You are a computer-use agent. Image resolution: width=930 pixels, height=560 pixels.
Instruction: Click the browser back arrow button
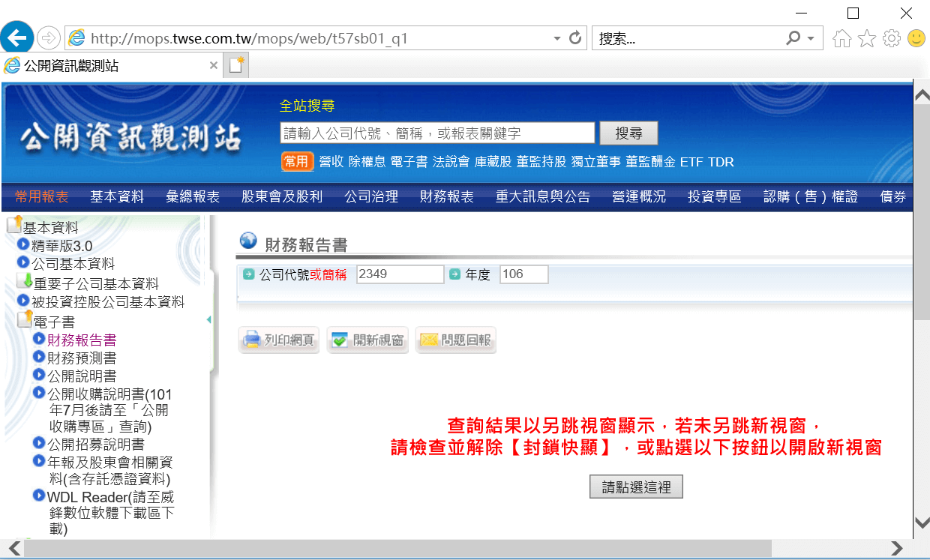click(x=18, y=37)
